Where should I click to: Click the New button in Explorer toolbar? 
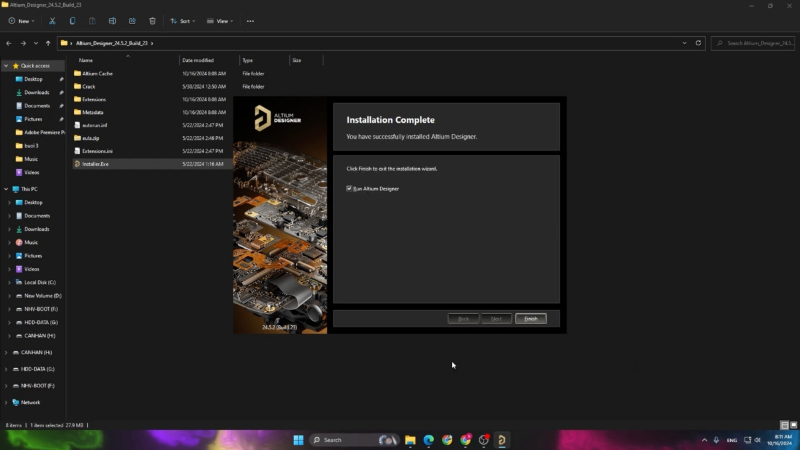tap(21, 21)
